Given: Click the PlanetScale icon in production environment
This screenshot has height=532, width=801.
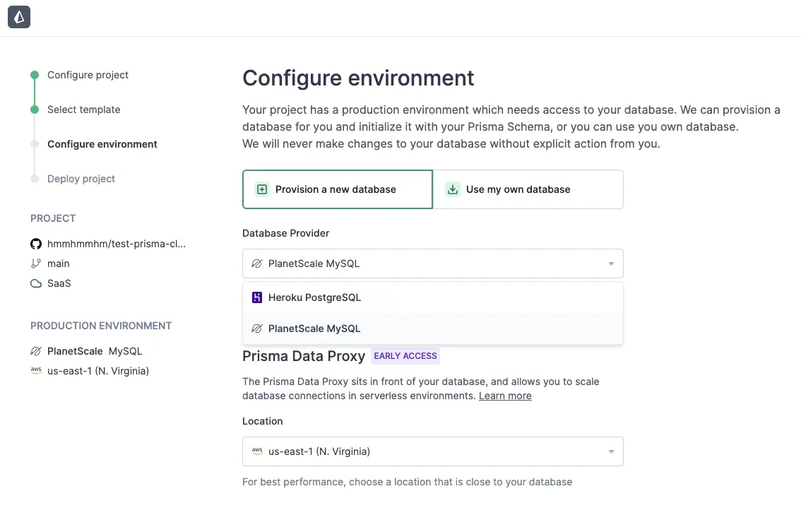Looking at the screenshot, I should tap(36, 351).
